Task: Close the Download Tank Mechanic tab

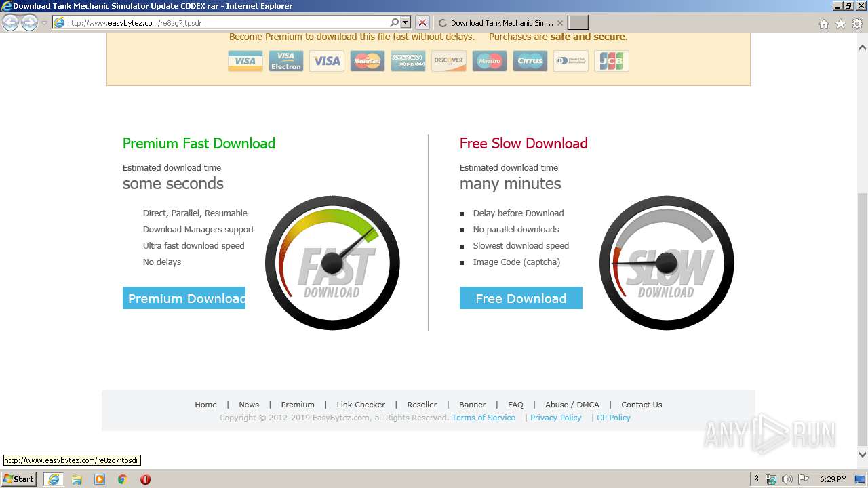Action: [560, 23]
